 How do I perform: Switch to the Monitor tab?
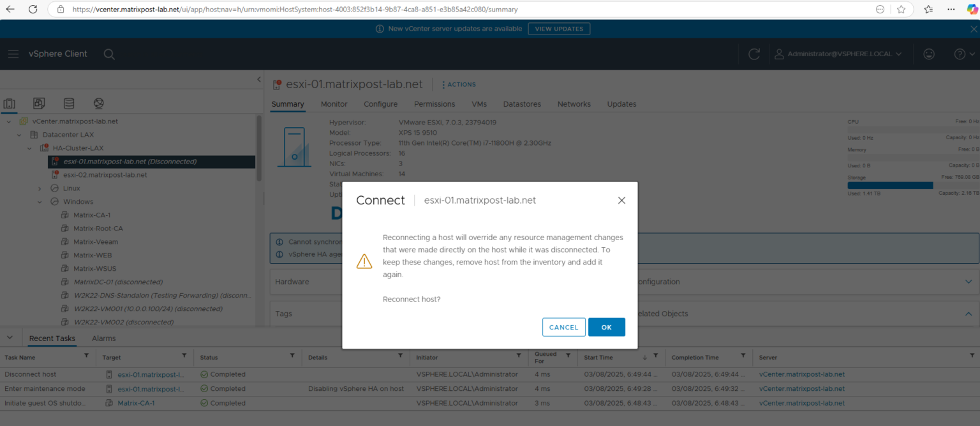334,103
